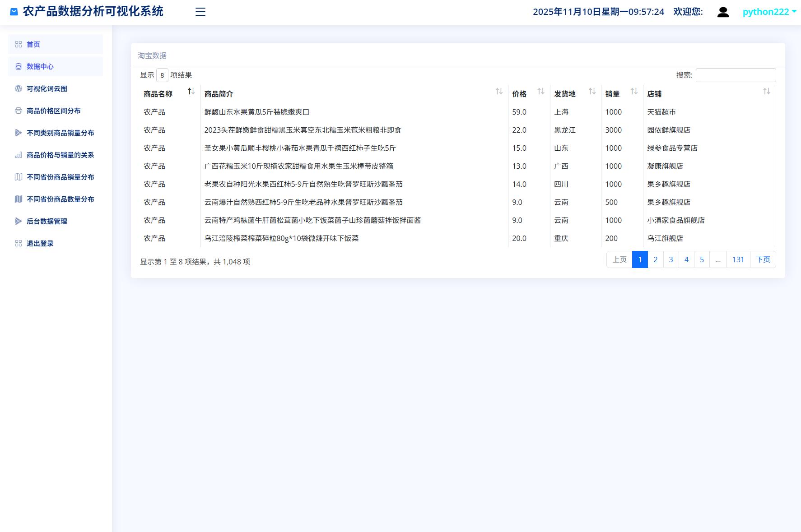Open the python222 user dropdown
801x532 pixels.
pyautogui.click(x=769, y=12)
